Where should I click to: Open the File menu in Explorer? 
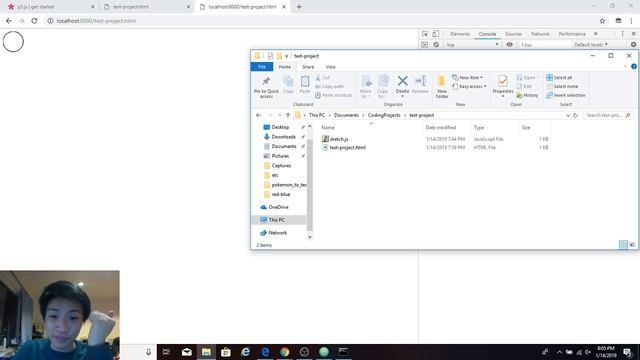[262, 67]
